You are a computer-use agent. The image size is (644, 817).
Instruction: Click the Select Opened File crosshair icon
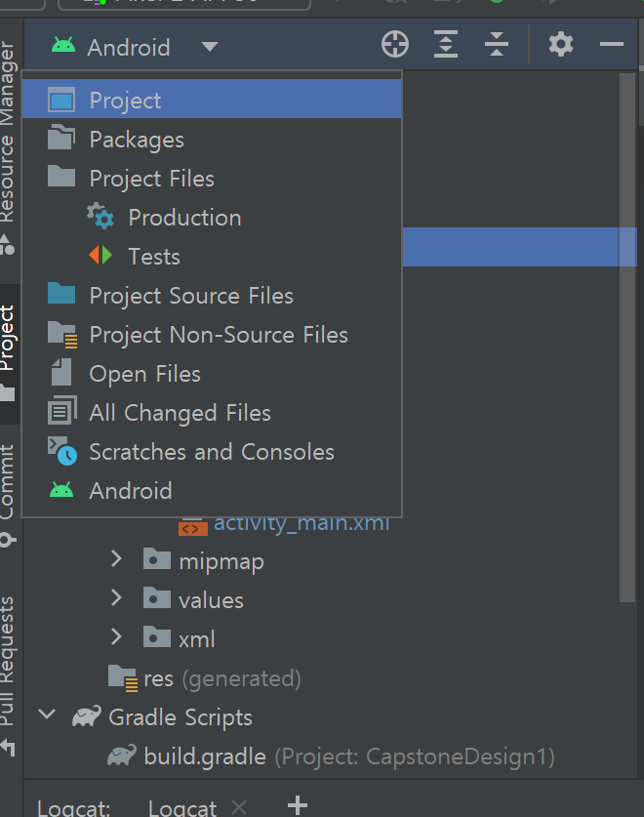pyautogui.click(x=395, y=44)
